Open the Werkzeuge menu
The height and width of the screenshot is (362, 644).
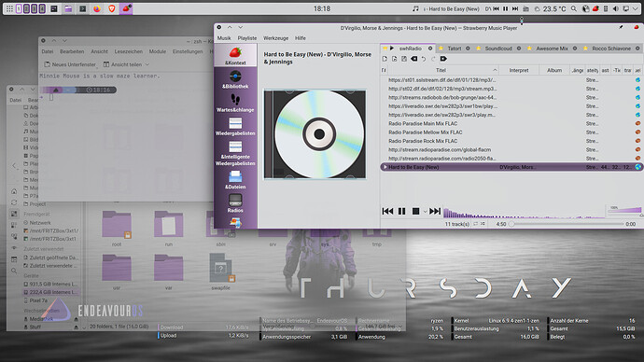coord(275,37)
